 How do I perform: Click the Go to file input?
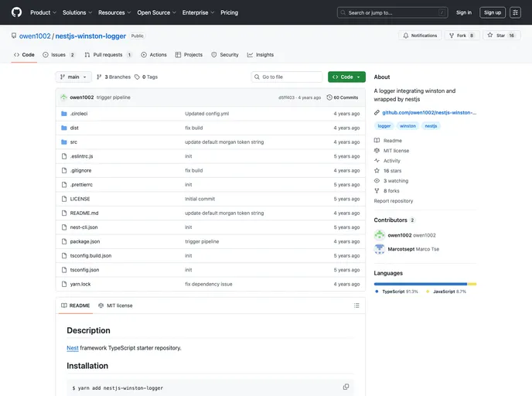[x=287, y=77]
